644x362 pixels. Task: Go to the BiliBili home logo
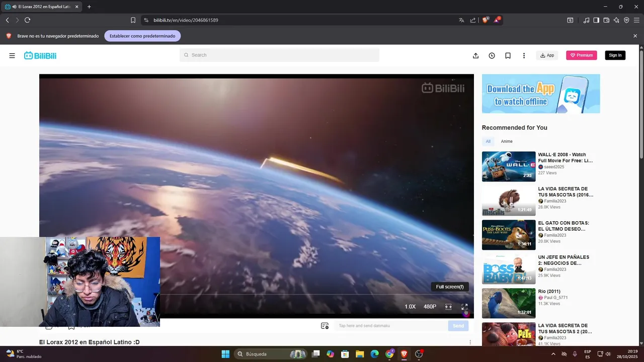pos(40,55)
